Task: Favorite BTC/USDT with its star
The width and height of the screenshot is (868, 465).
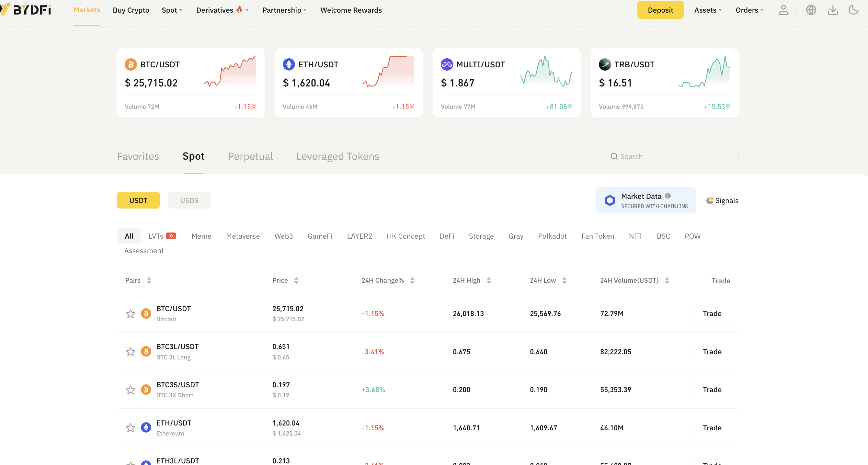Action: (131, 314)
